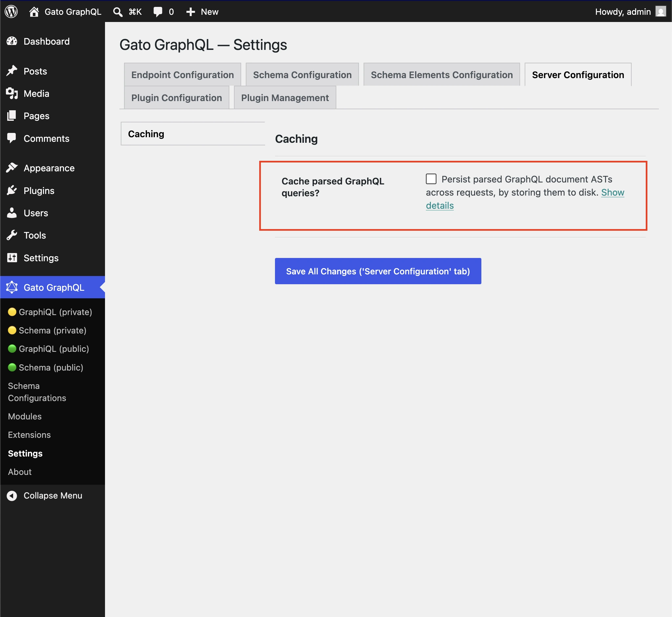Go to the Extensions submenu item
Screen dimensions: 672x617
pyautogui.click(x=30, y=435)
